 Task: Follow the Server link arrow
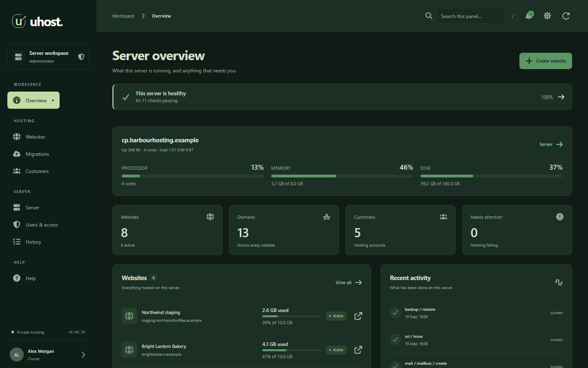551,144
